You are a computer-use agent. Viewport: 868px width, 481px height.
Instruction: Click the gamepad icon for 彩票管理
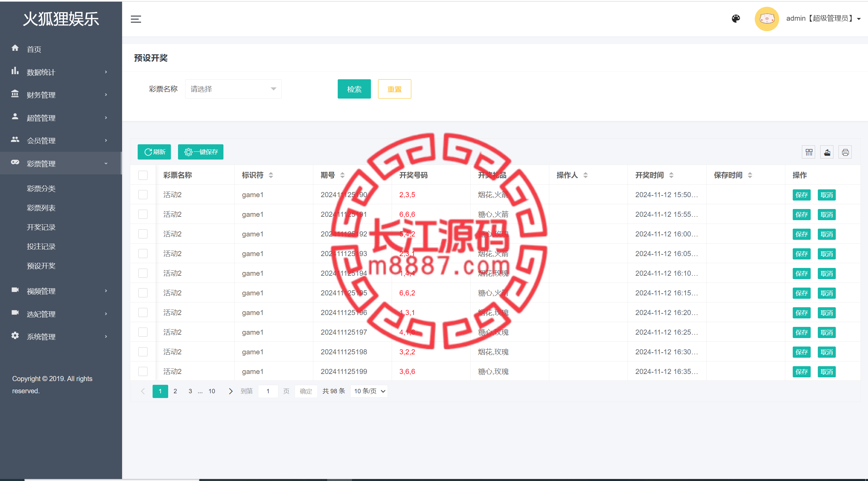coord(15,162)
